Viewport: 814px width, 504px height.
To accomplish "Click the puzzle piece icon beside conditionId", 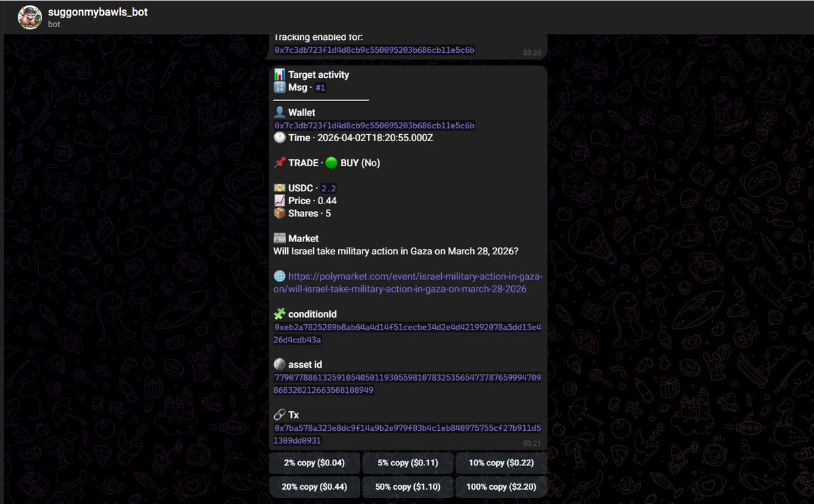I will (x=279, y=313).
